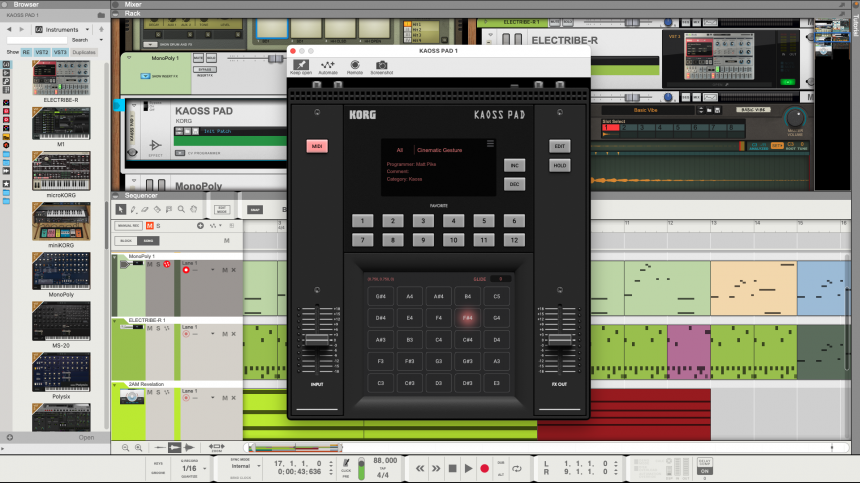Open Lane 1 dropdown on ELECTRIBE-R 1 track
860x483 pixels.
click(x=212, y=334)
